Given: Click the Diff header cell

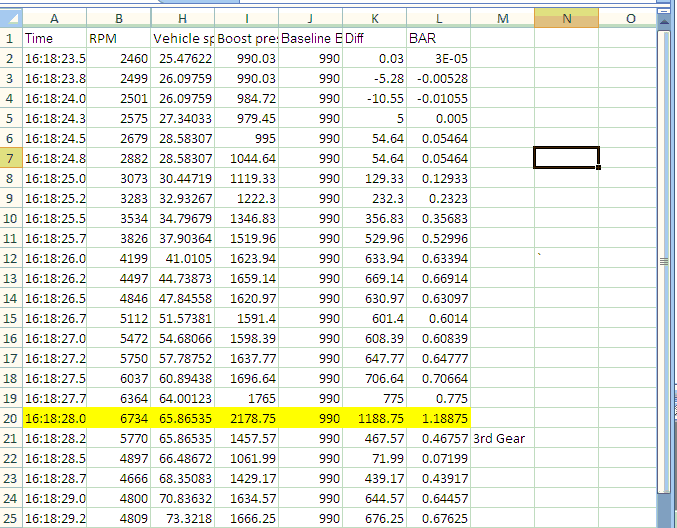Looking at the screenshot, I should [374, 38].
